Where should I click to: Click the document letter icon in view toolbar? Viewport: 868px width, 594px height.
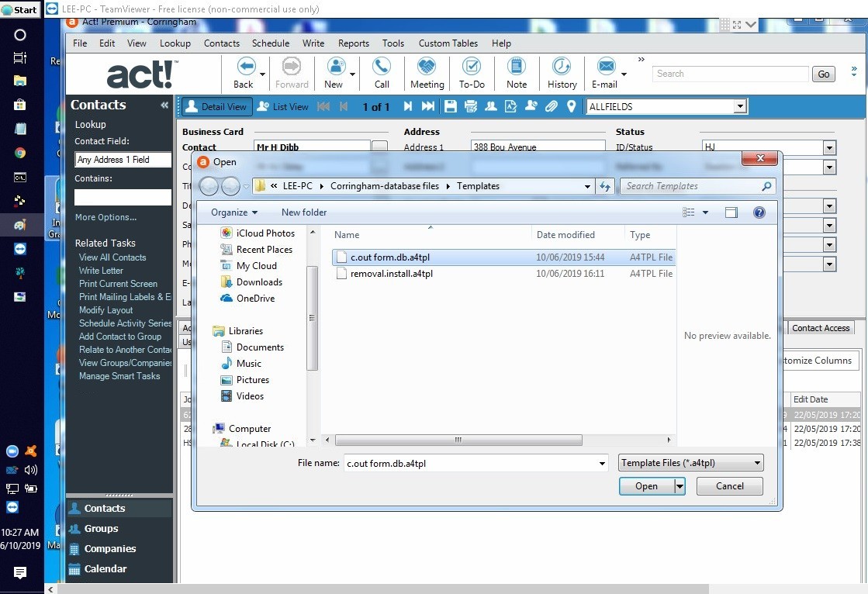coord(510,106)
